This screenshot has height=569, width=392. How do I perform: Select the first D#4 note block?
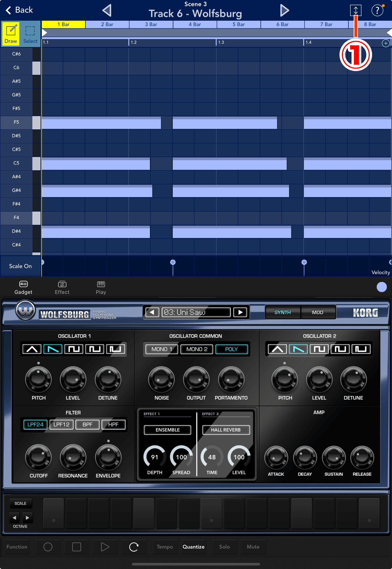tap(96, 232)
